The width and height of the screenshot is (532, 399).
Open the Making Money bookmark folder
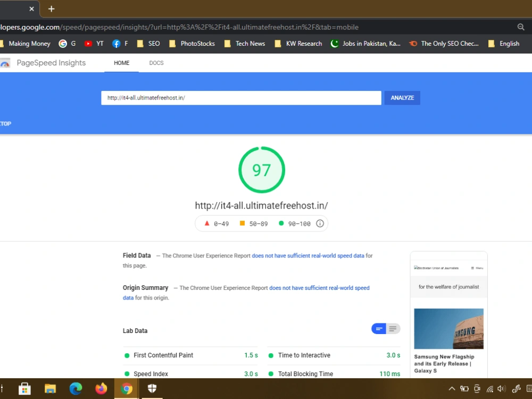26,44
